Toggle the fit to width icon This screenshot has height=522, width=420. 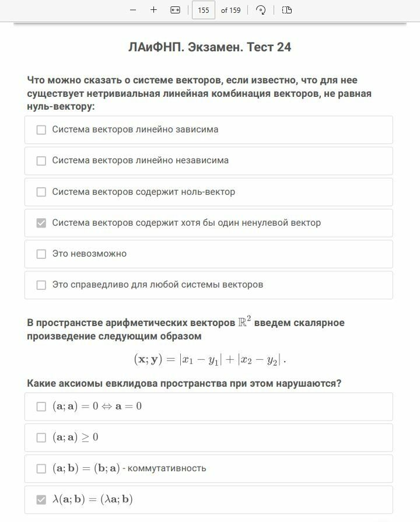click(175, 10)
